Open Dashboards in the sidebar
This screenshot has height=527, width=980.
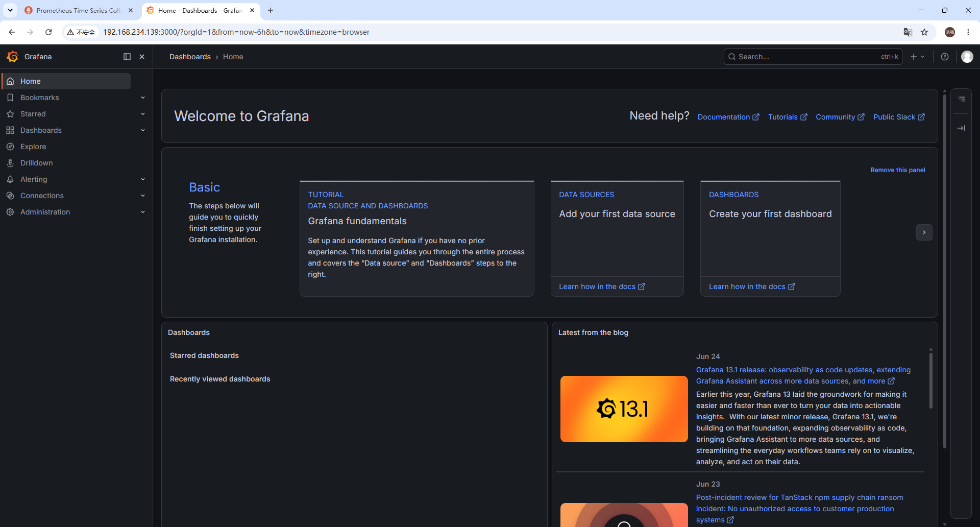point(41,130)
